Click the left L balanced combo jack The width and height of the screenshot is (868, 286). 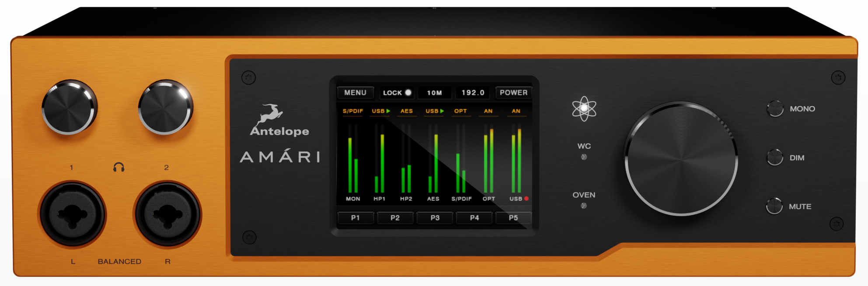[73, 214]
